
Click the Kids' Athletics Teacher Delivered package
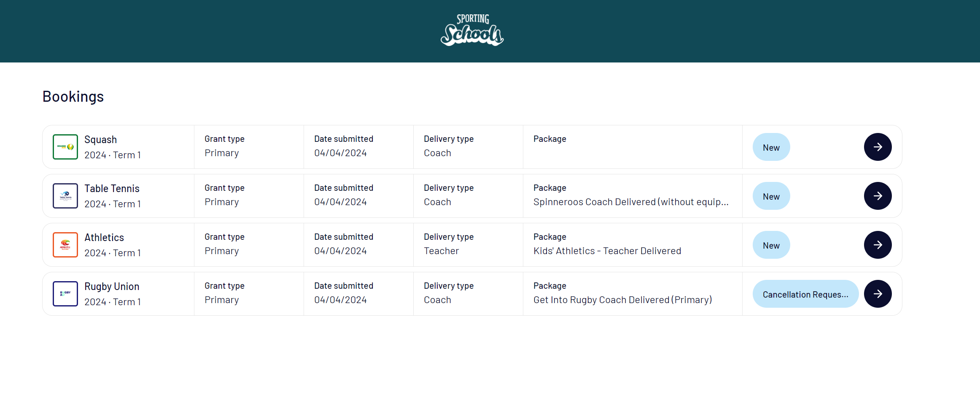pyautogui.click(x=607, y=251)
